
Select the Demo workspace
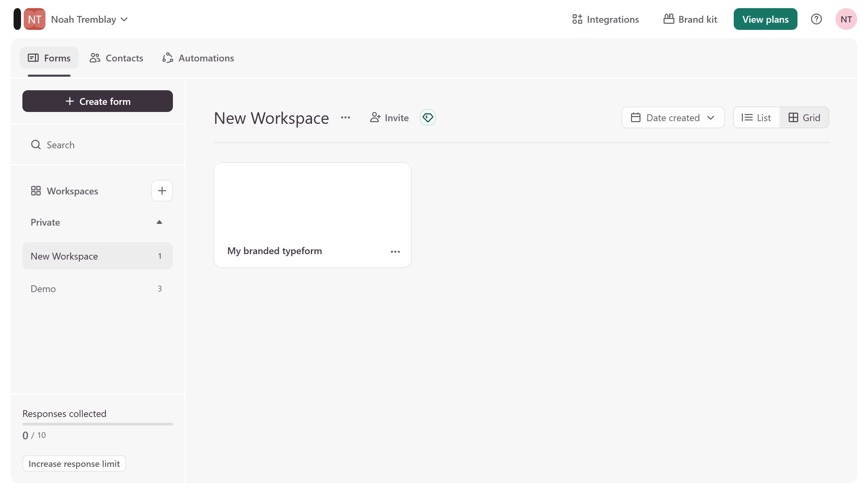98,289
